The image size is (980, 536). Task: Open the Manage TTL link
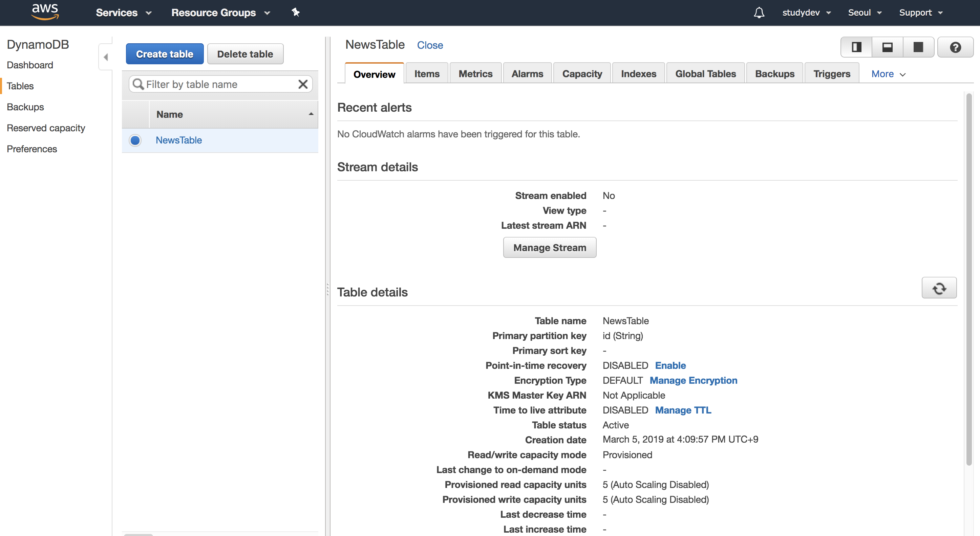pos(683,410)
